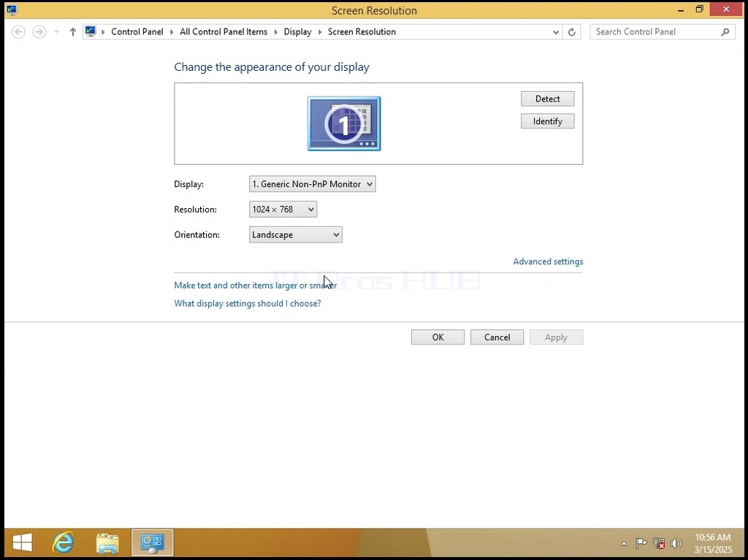This screenshot has height=560, width=748.
Task: Select the Screen Resolution breadcrumb
Action: pos(362,32)
